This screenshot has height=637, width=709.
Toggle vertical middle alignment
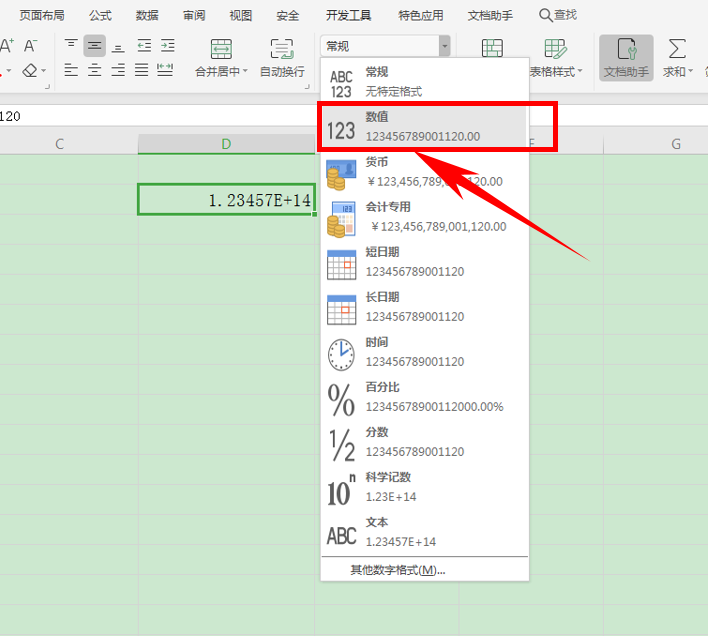(x=95, y=46)
